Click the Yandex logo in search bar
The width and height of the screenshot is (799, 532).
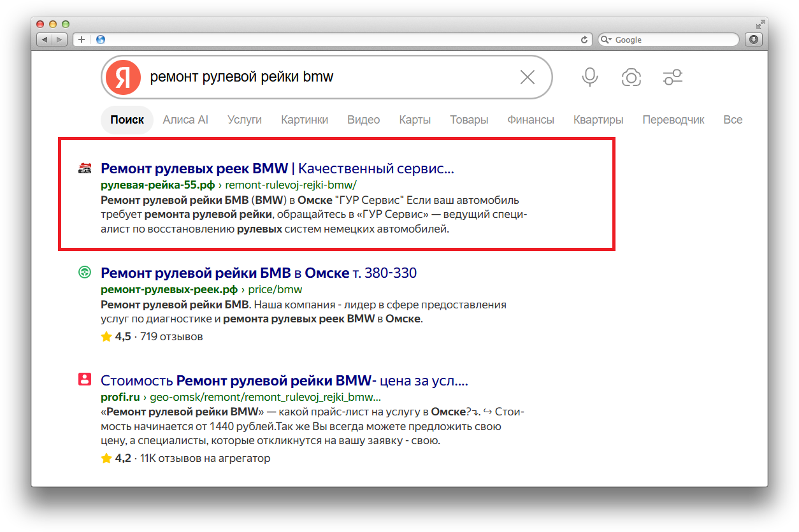tap(123, 77)
